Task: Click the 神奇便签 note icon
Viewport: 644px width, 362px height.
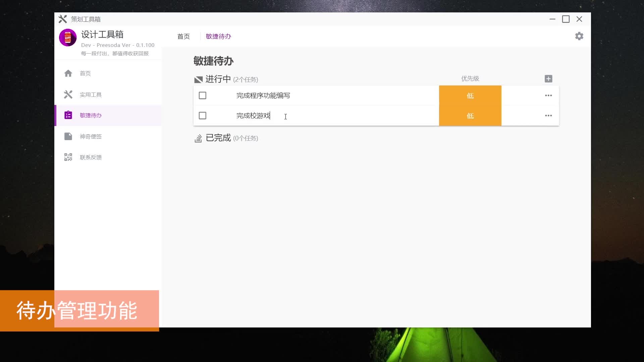Action: coord(68,136)
